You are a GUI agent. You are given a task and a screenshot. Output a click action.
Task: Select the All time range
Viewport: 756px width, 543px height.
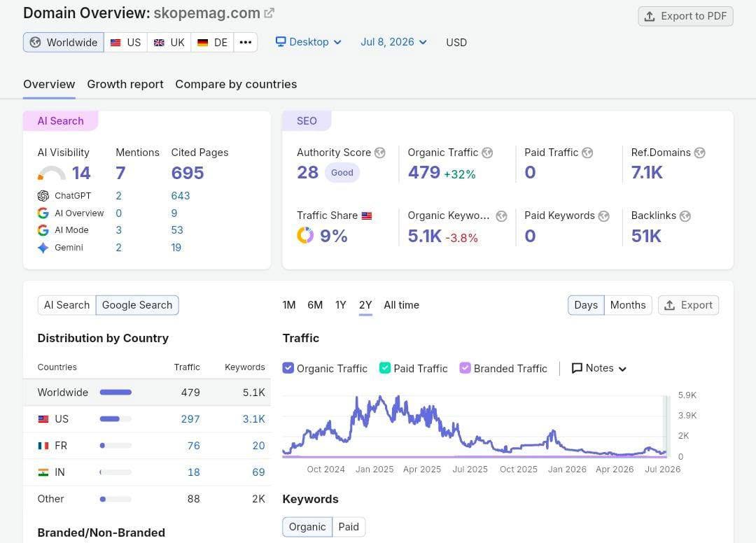tap(402, 306)
